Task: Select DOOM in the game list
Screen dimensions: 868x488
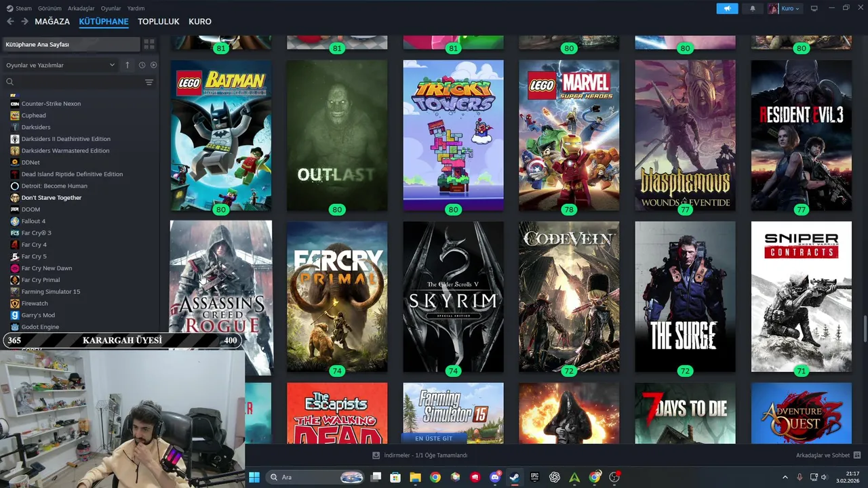Action: (x=31, y=209)
